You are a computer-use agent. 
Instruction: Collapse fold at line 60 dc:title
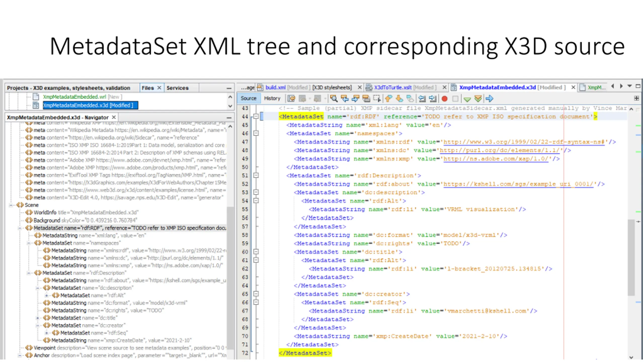coord(256,252)
